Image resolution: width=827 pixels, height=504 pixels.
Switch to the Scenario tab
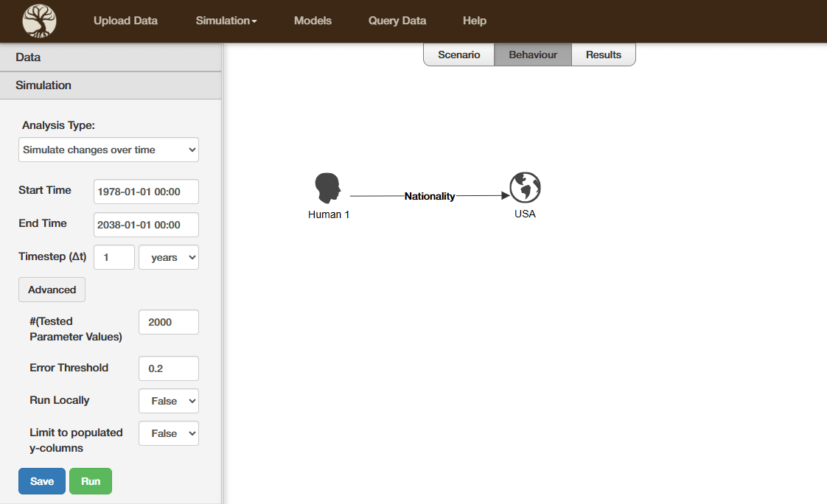point(458,55)
